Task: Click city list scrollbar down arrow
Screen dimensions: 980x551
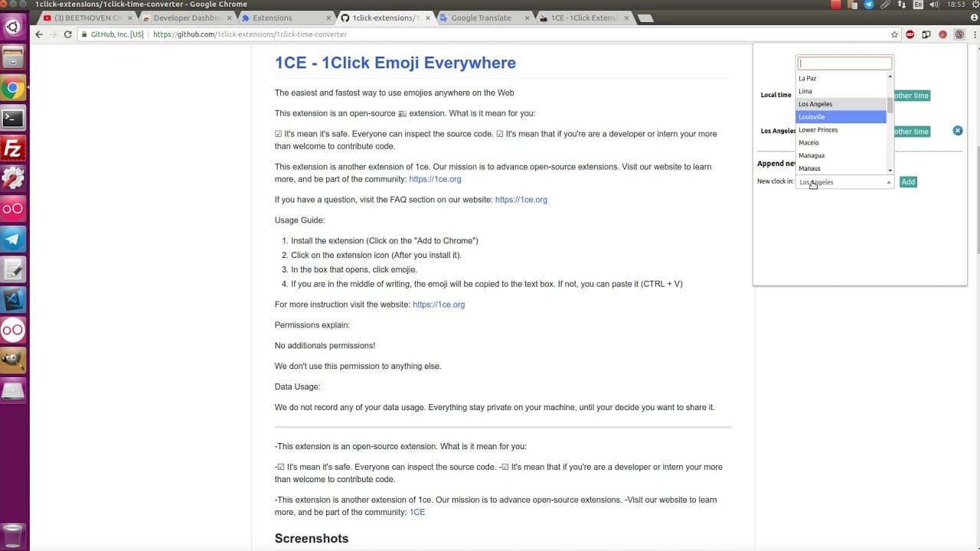Action: click(890, 170)
